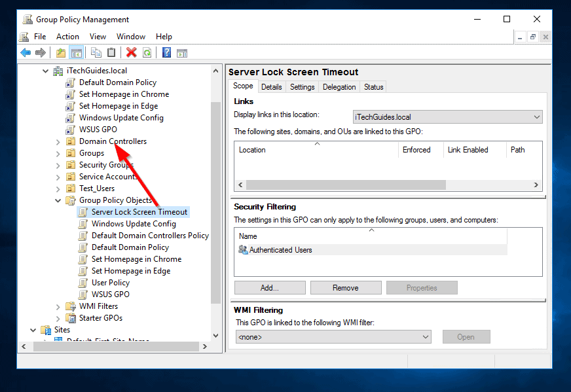Expand the Domain Controllers OU
This screenshot has height=392, width=571.
click(58, 142)
